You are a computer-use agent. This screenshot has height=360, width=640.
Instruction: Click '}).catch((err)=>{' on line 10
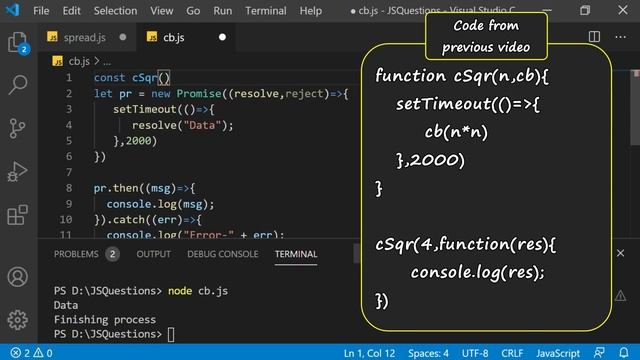pyautogui.click(x=148, y=220)
